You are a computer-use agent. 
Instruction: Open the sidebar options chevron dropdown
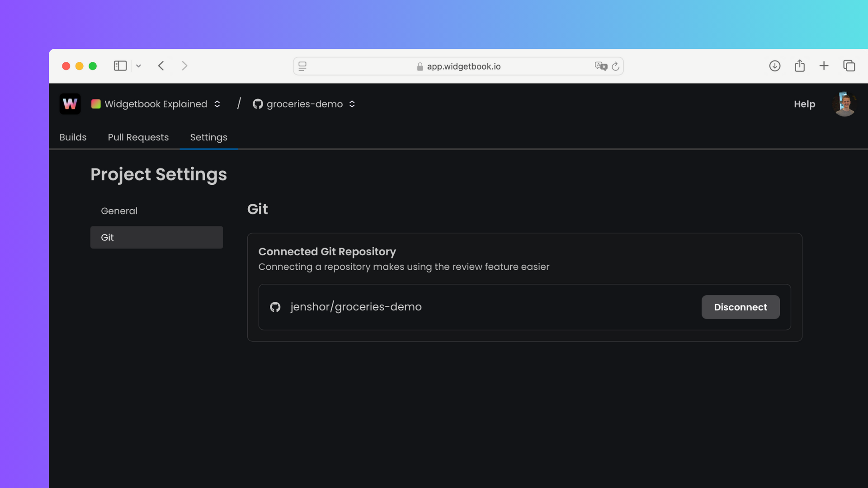coord(139,66)
